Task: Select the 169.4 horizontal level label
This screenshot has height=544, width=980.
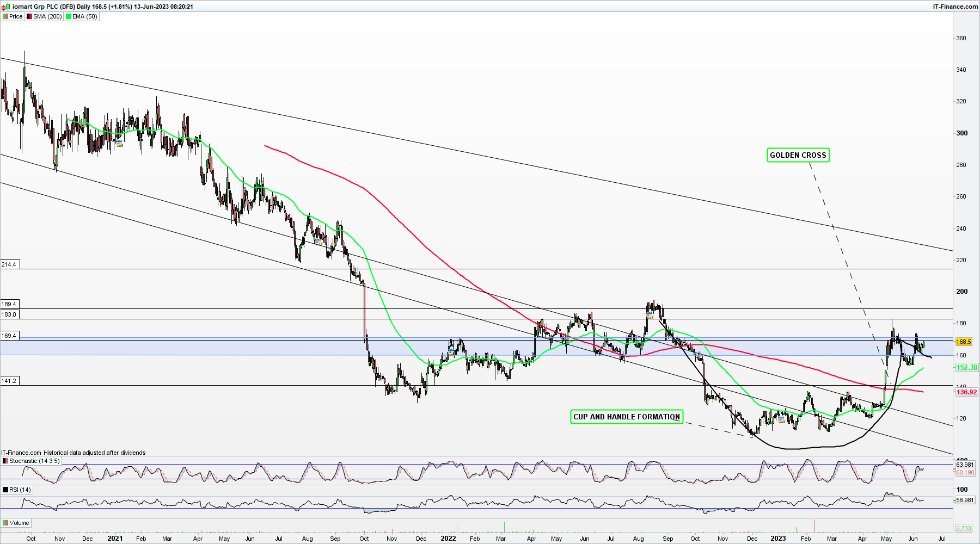Action: click(9, 336)
